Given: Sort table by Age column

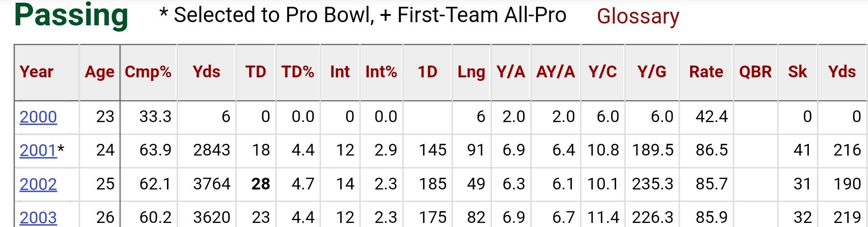Looking at the screenshot, I should pyautogui.click(x=100, y=72).
